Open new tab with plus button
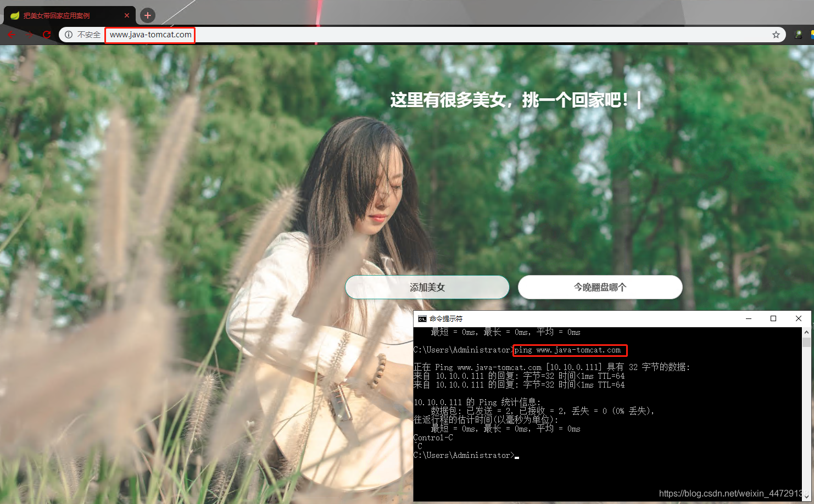Viewport: 814px width, 504px height. (x=147, y=15)
